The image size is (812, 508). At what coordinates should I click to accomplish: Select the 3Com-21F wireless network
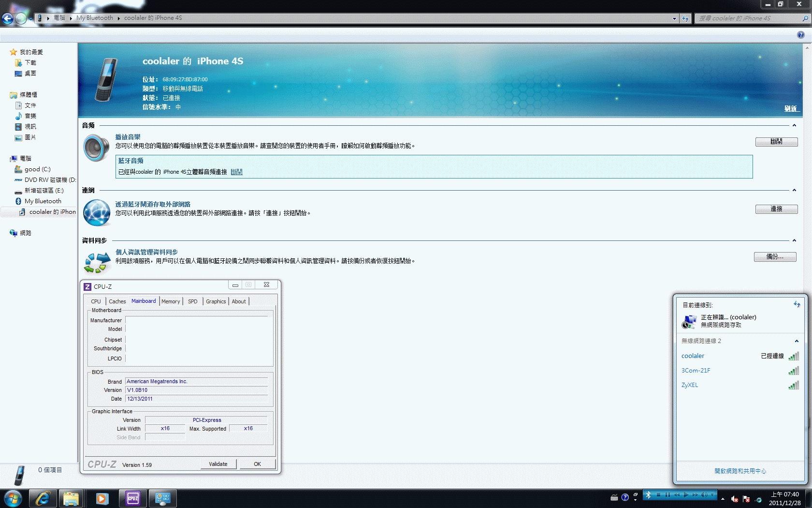click(740, 371)
